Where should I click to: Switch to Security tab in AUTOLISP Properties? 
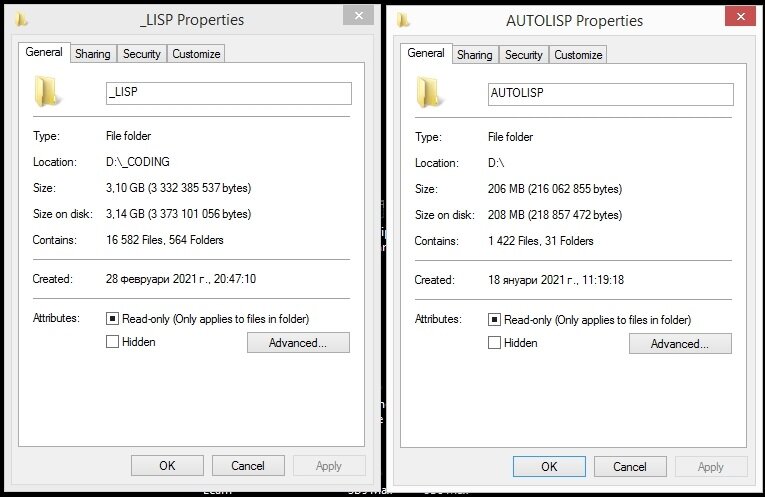coord(523,55)
